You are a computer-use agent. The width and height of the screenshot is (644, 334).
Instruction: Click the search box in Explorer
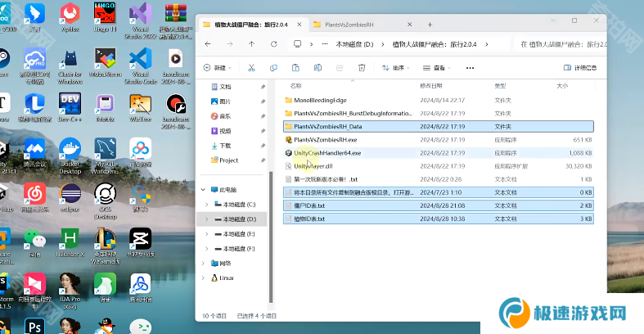(561, 44)
